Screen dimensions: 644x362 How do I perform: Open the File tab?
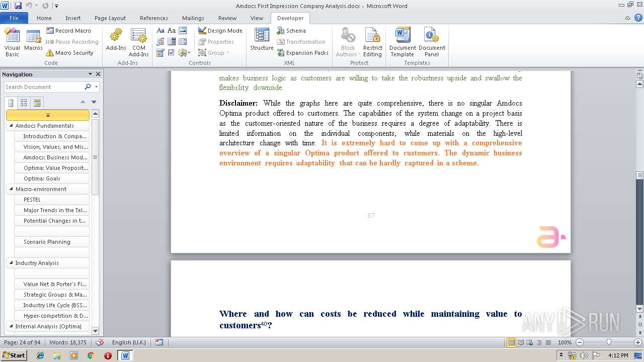click(x=14, y=18)
